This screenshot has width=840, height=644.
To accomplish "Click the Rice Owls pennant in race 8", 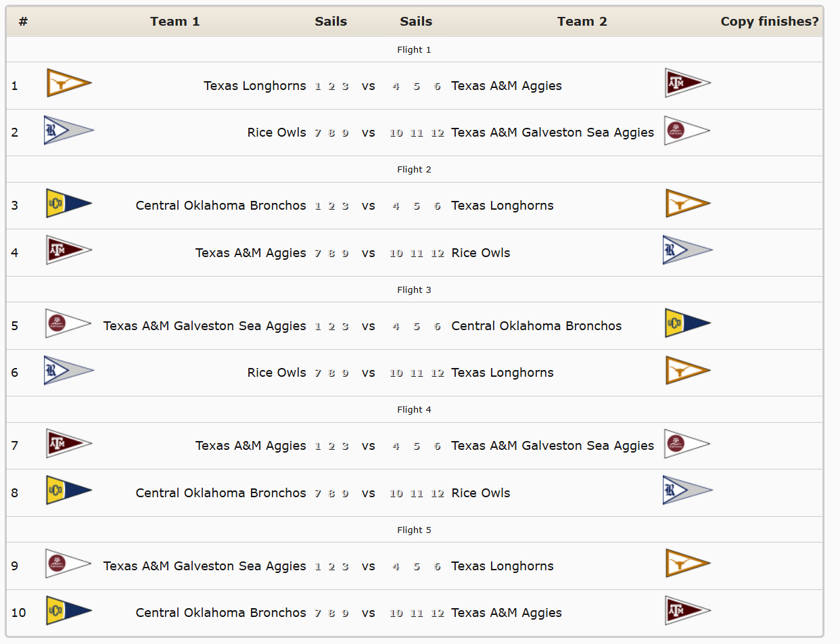I will click(687, 490).
